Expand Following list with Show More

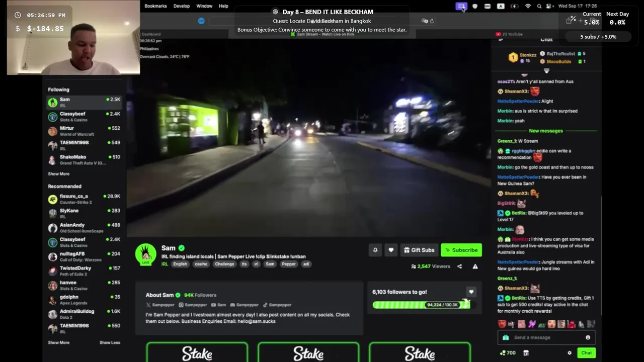tap(58, 174)
